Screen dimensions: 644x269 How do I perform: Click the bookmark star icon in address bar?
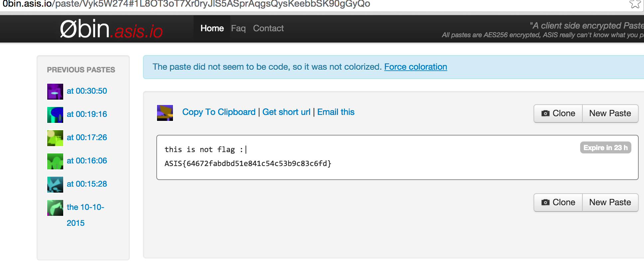pyautogui.click(x=635, y=4)
